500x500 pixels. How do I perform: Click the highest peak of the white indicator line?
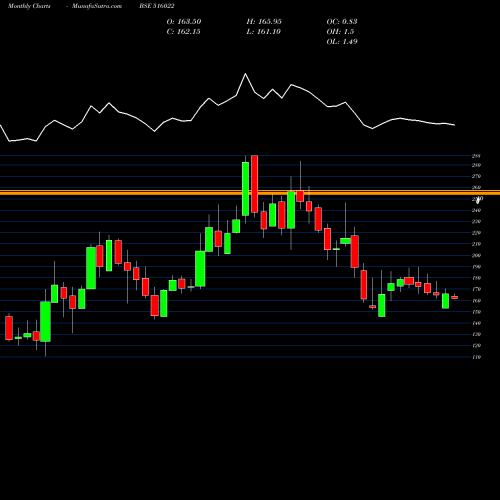(246, 74)
